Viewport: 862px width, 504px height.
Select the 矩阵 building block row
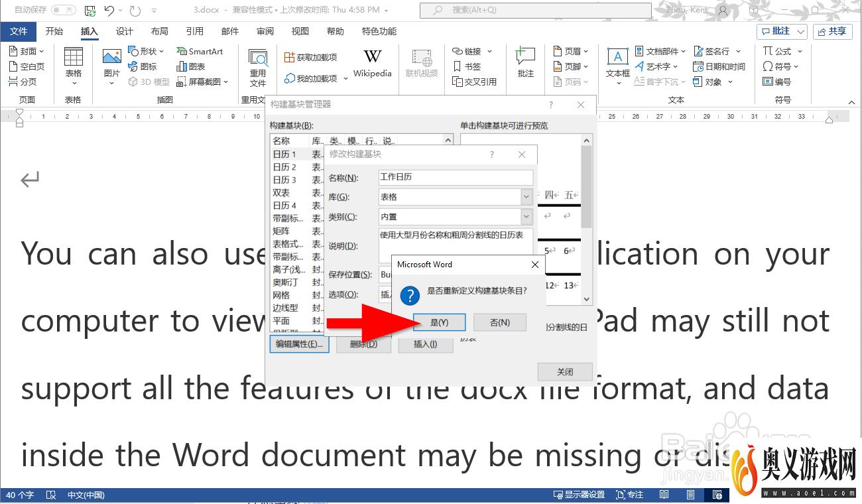297,231
